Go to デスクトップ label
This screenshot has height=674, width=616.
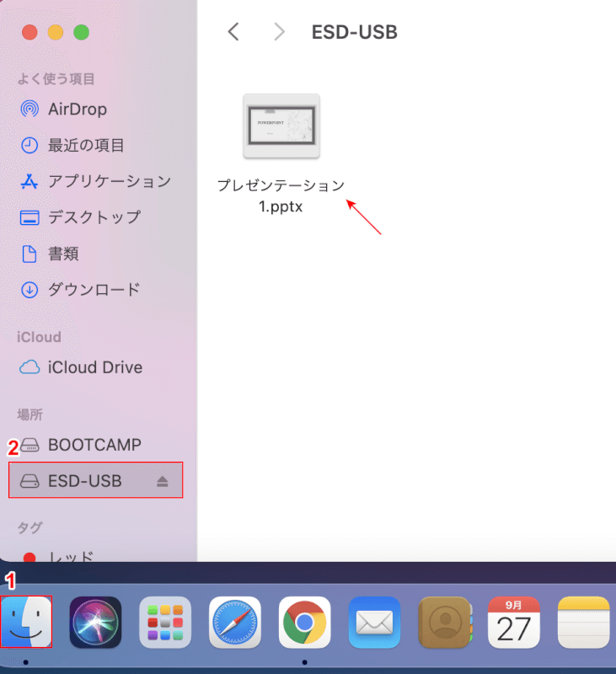pos(94,217)
